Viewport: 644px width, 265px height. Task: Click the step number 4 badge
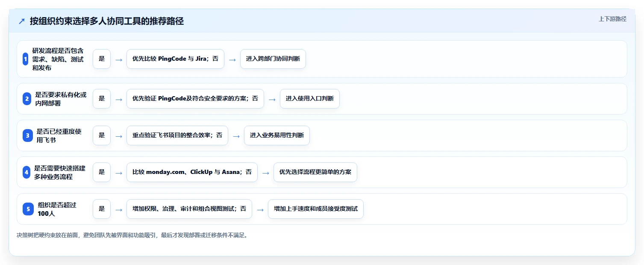26,172
